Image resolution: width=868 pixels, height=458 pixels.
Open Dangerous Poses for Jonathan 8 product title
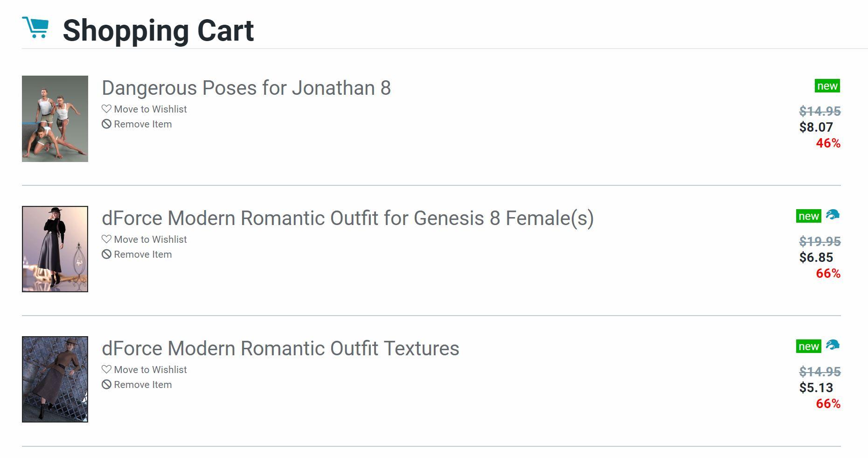246,88
